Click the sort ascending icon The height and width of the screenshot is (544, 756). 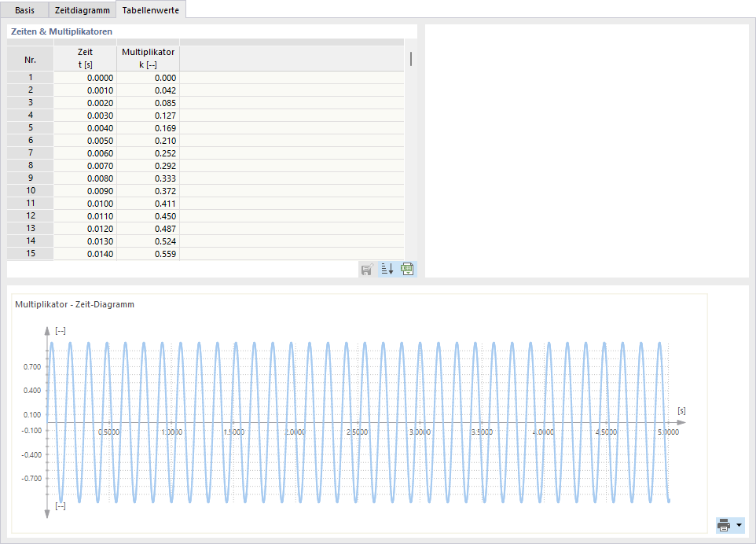(387, 269)
